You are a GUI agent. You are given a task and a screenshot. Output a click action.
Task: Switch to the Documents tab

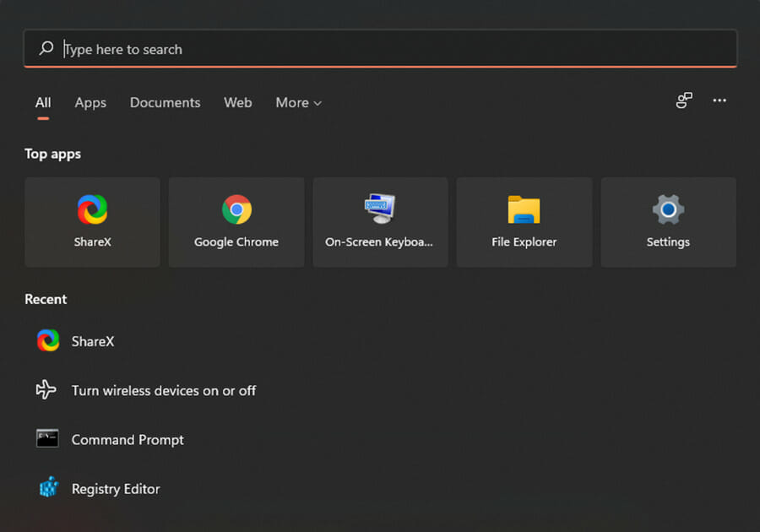click(165, 103)
